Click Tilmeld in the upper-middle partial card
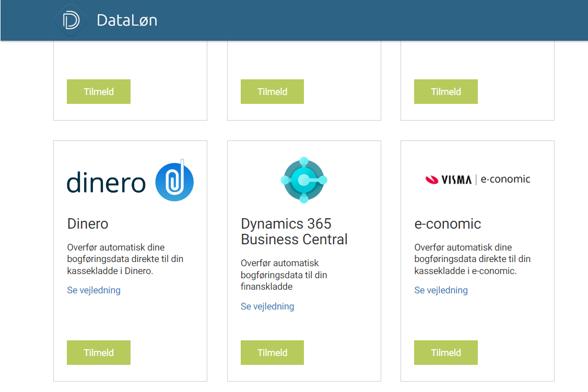This screenshot has width=588, height=392. coord(272,91)
